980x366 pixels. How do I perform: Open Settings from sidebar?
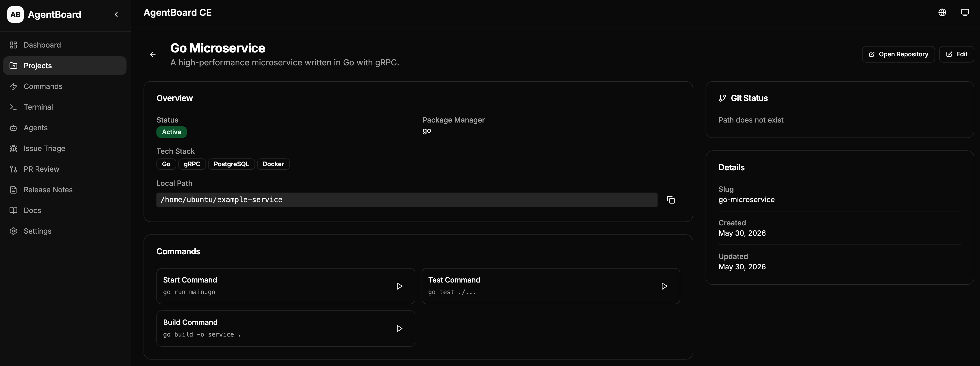pyautogui.click(x=65, y=231)
